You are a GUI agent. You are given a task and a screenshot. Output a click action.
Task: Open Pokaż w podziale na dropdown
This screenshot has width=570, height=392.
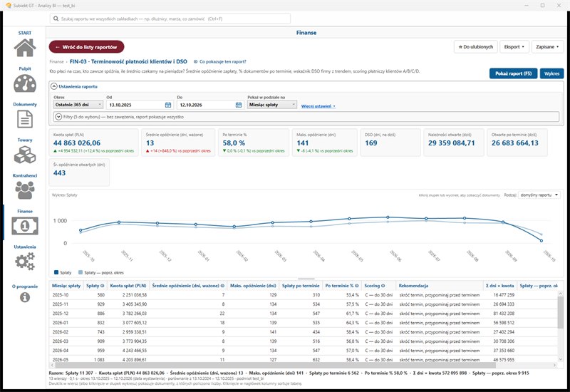(272, 104)
